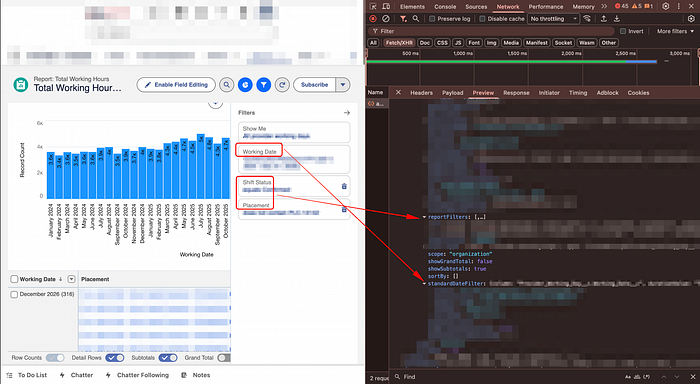The height and width of the screenshot is (384, 700).
Task: Switch to the Sources tab
Action: pos(476,7)
